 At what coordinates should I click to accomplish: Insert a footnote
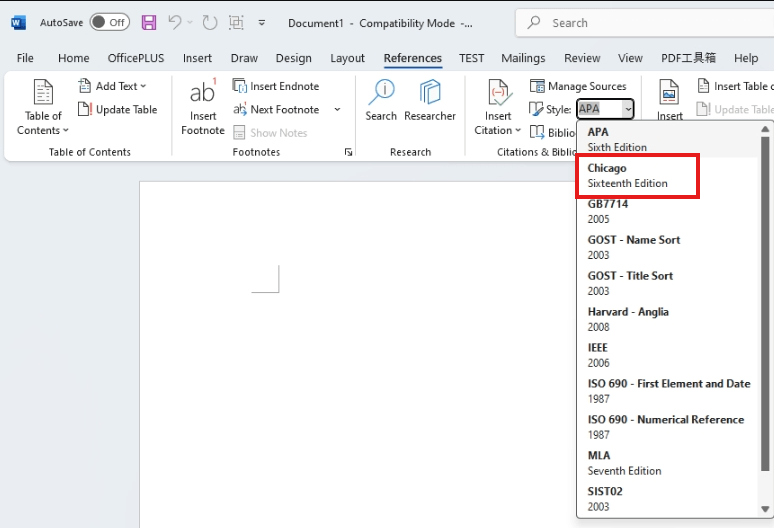[202, 107]
